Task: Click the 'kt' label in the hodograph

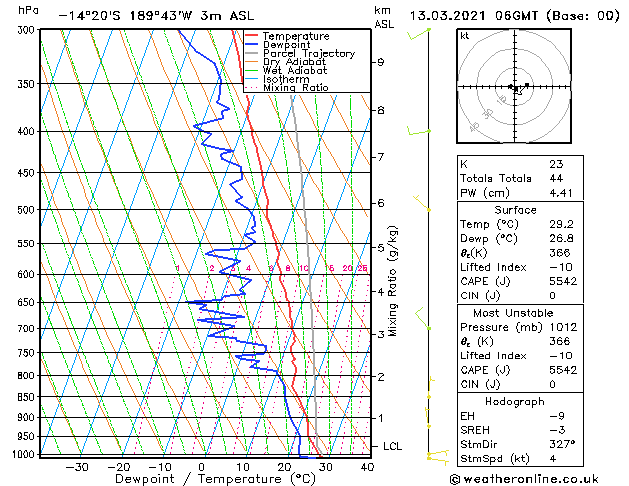Action: pos(465,36)
